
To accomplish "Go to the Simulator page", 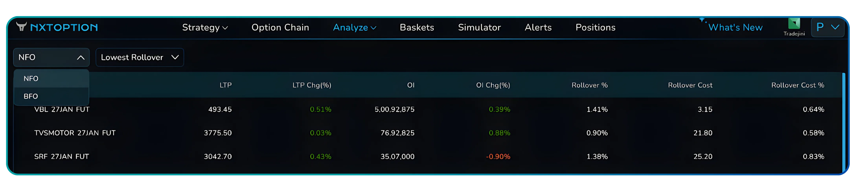I will [x=479, y=27].
